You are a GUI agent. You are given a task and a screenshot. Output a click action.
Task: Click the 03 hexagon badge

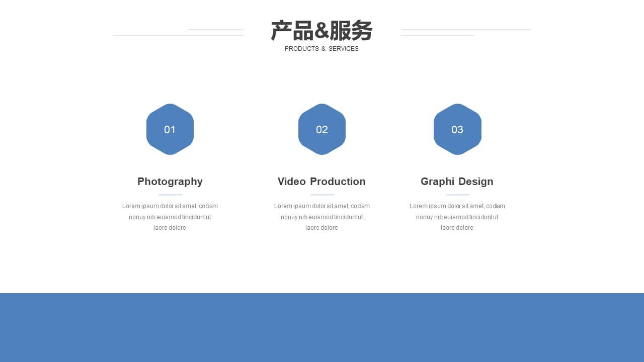click(457, 129)
